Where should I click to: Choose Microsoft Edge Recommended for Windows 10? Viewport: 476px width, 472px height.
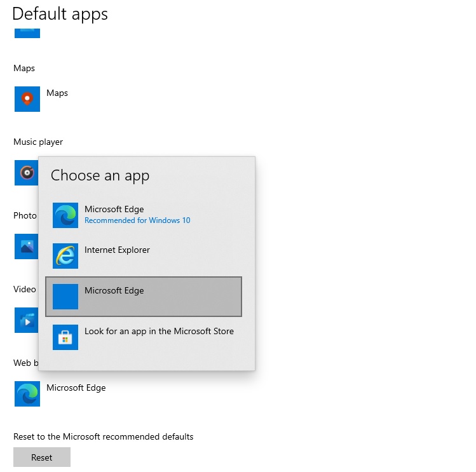(144, 215)
